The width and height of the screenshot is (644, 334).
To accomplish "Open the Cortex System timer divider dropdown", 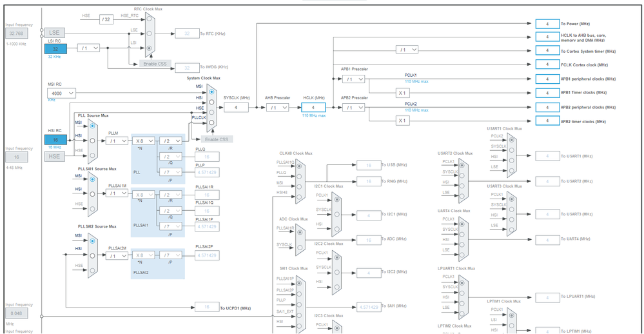I will click(x=407, y=50).
